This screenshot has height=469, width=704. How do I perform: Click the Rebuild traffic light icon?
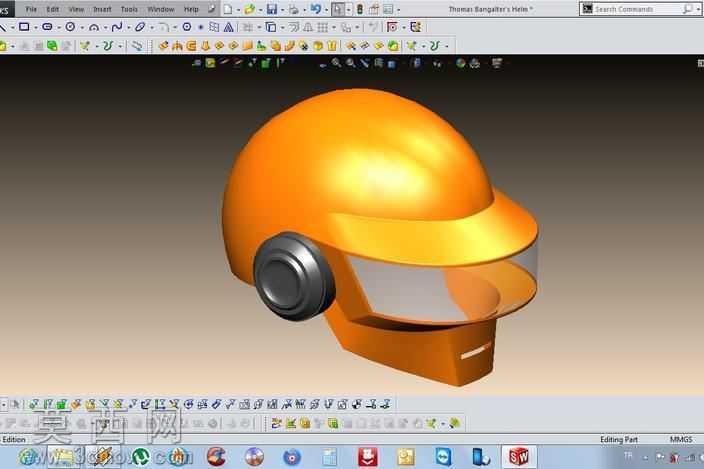click(360, 9)
